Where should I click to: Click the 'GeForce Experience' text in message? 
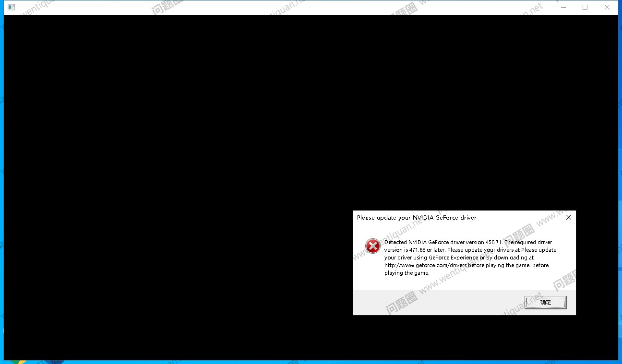[x=453, y=258]
